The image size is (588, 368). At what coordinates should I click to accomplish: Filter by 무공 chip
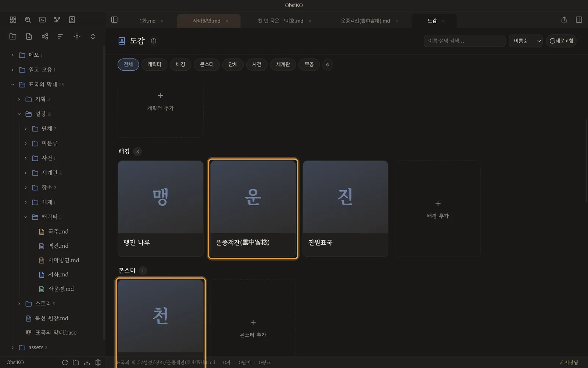(309, 64)
